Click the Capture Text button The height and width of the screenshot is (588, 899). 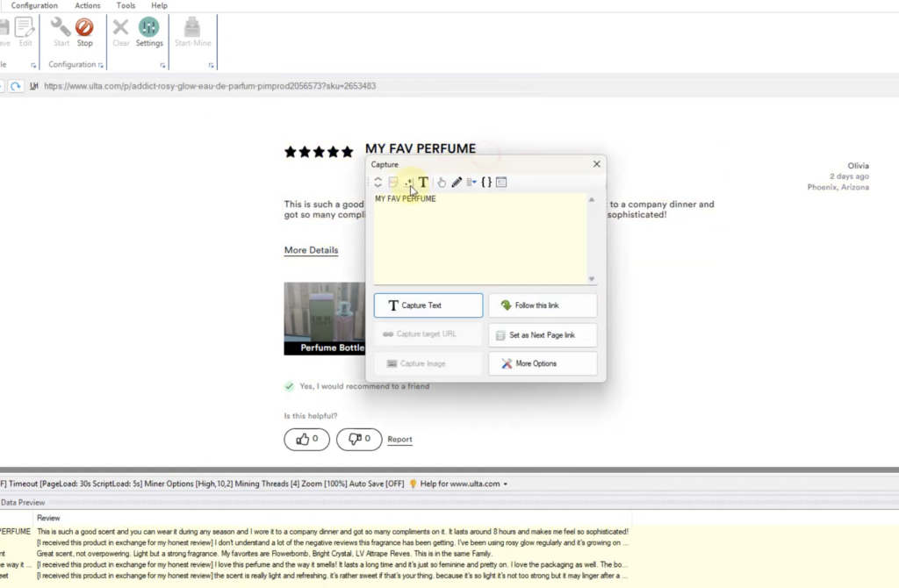coord(428,305)
